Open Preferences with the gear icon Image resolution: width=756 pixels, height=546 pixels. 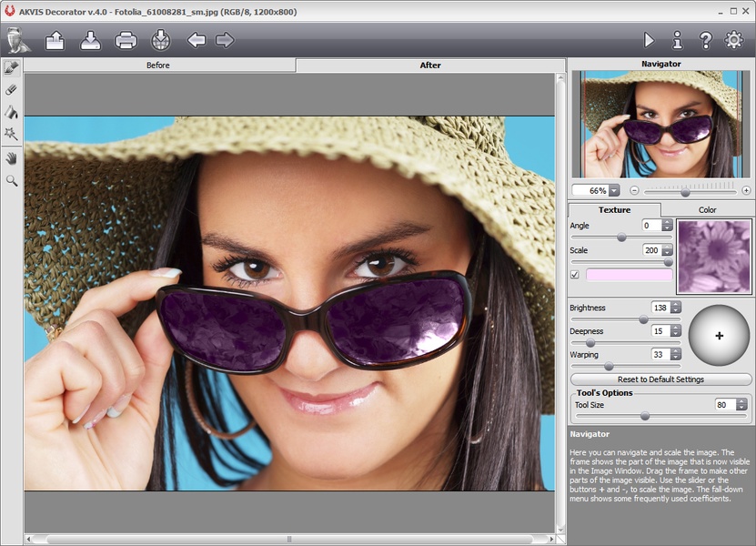tap(733, 40)
